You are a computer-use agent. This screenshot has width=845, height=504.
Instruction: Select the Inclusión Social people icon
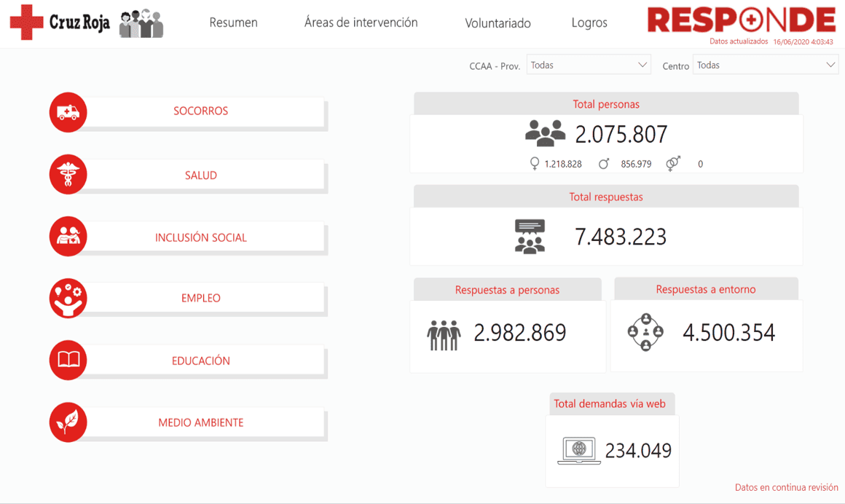[67, 236]
